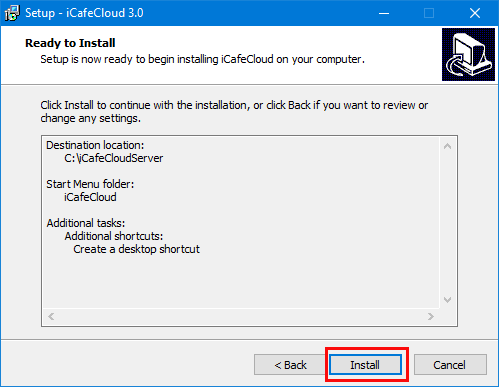
Task: Click the computer wizard image in header
Action: point(468,54)
